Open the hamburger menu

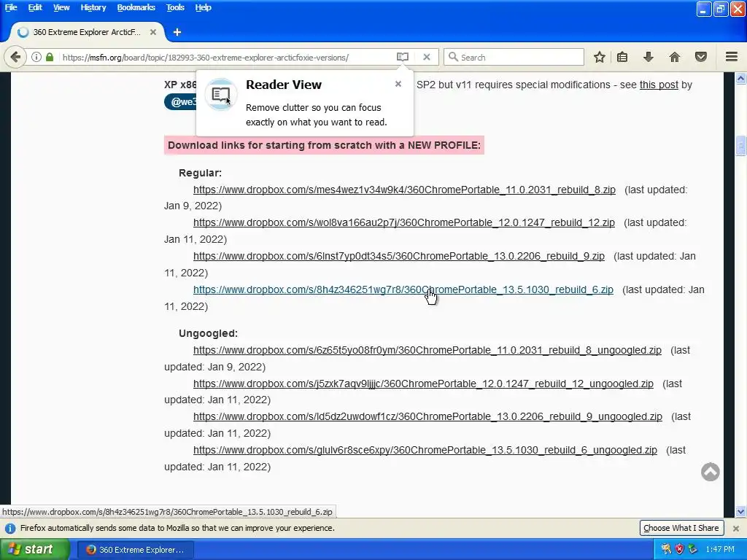point(732,57)
